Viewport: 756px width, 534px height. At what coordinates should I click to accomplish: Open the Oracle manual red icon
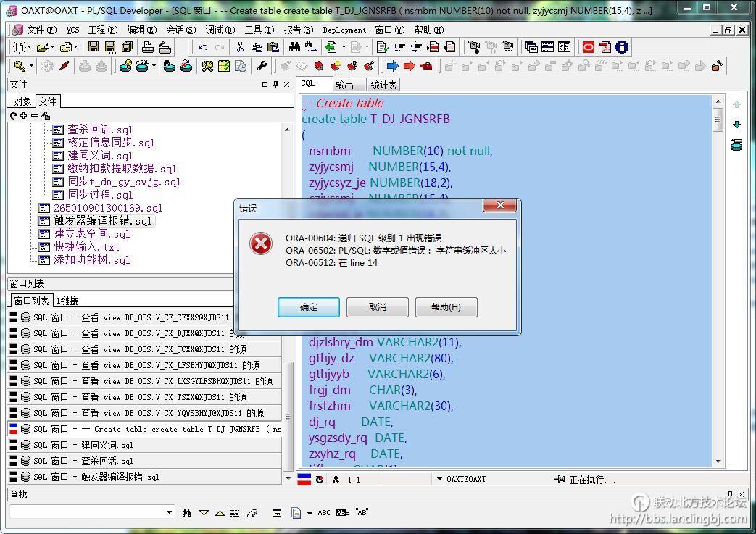pyautogui.click(x=588, y=47)
